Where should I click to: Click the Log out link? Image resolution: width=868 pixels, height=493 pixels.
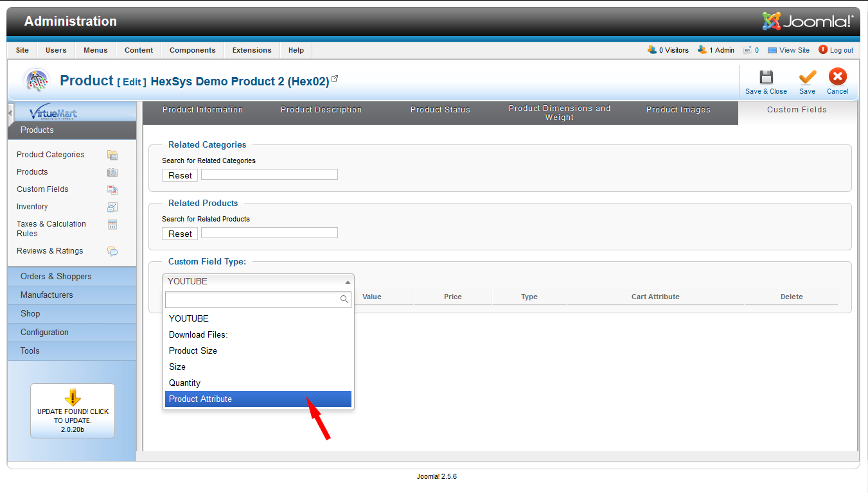tap(841, 50)
